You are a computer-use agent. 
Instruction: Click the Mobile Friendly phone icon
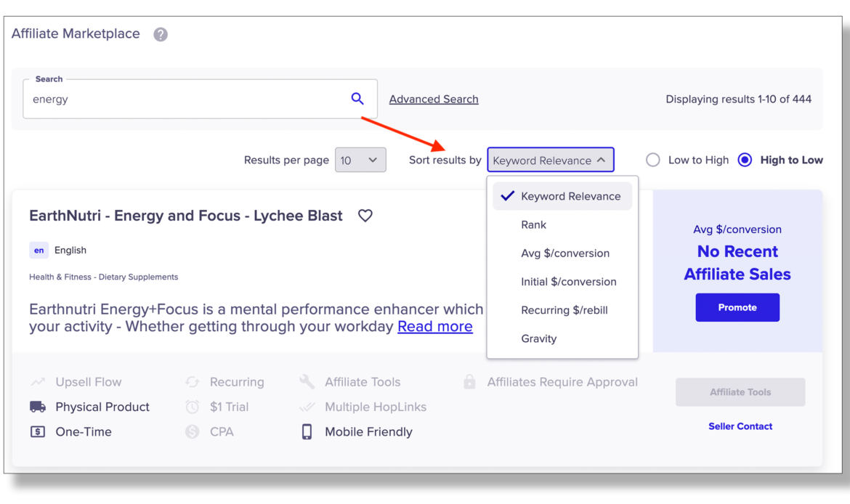[307, 432]
